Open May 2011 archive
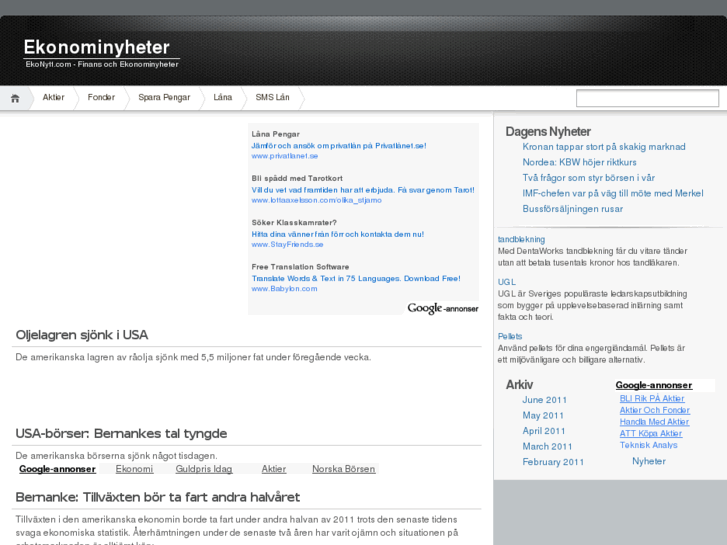This screenshot has height=545, width=727. click(x=543, y=416)
